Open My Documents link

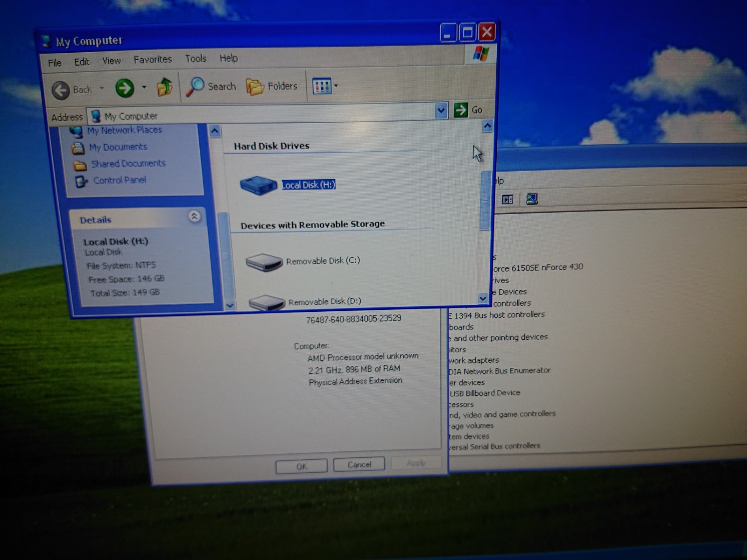click(118, 147)
